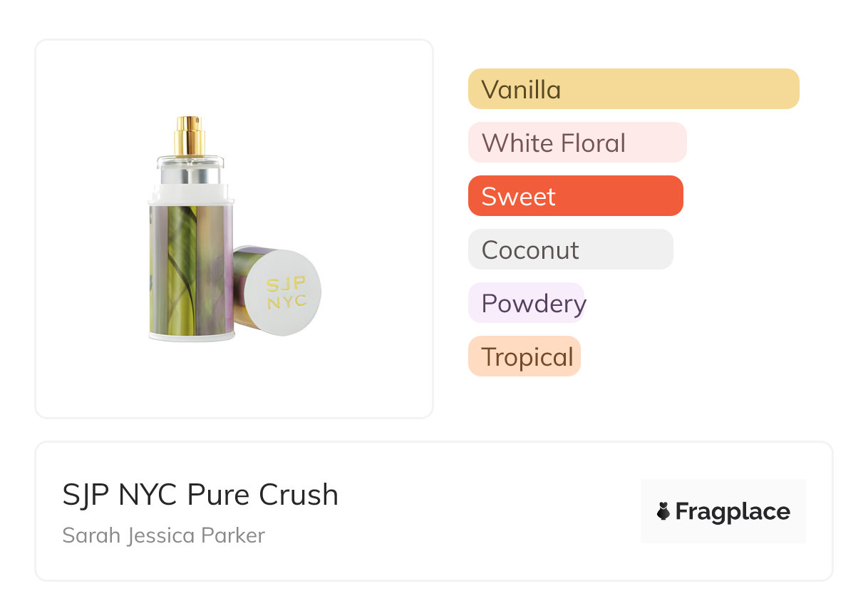The height and width of the screenshot is (616, 868).
Task: Click the Fragplace bottle logo icon
Action: point(663,511)
